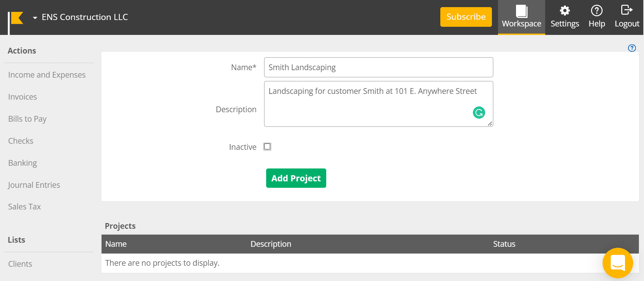Screen dimensions: 644x281
Task: Open Clients under Lists
Action: point(20,264)
